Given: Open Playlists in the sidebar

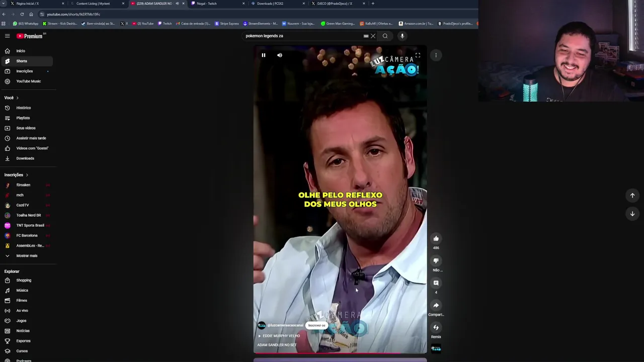Looking at the screenshot, I should click(26, 118).
